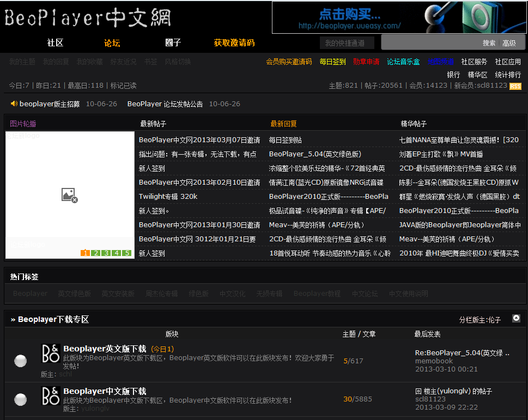Go to 论坛 in the main navigation
528x420 pixels.
point(112,42)
